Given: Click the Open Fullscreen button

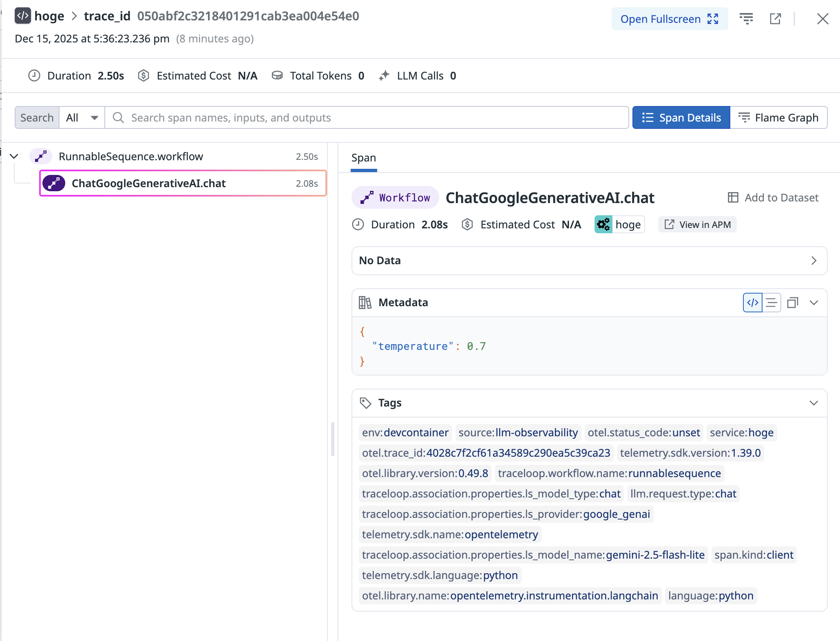Looking at the screenshot, I should tap(669, 19).
